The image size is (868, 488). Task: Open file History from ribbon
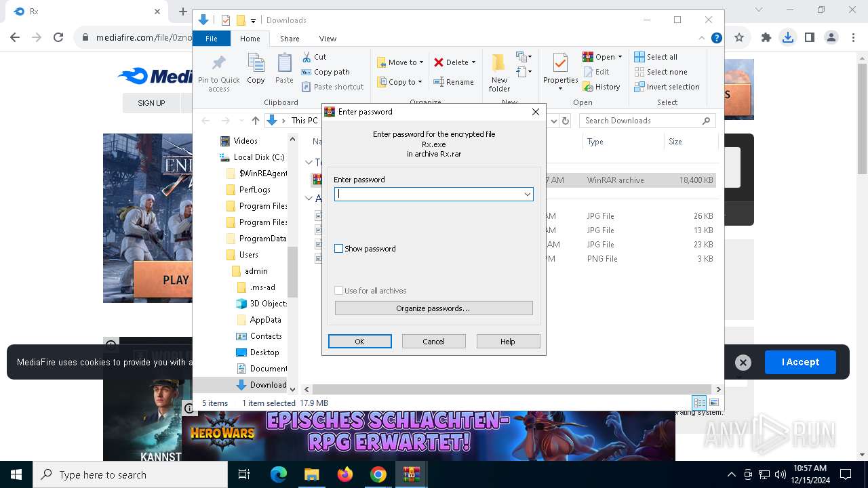point(601,87)
